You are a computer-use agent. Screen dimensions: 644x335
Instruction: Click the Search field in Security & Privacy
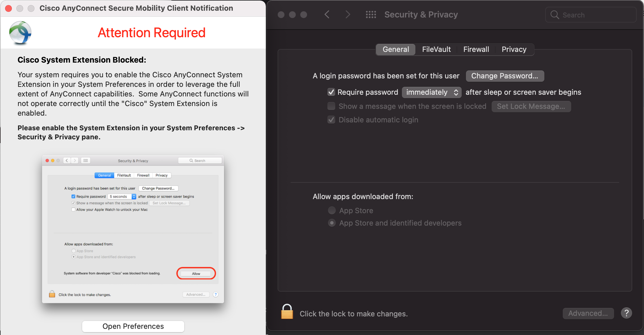595,15
